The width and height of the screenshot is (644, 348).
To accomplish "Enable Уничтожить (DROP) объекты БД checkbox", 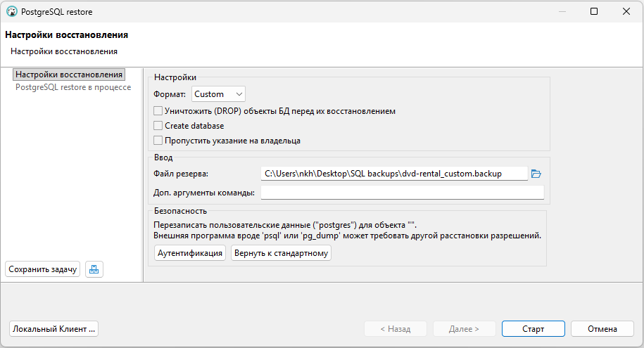I will pyautogui.click(x=158, y=111).
